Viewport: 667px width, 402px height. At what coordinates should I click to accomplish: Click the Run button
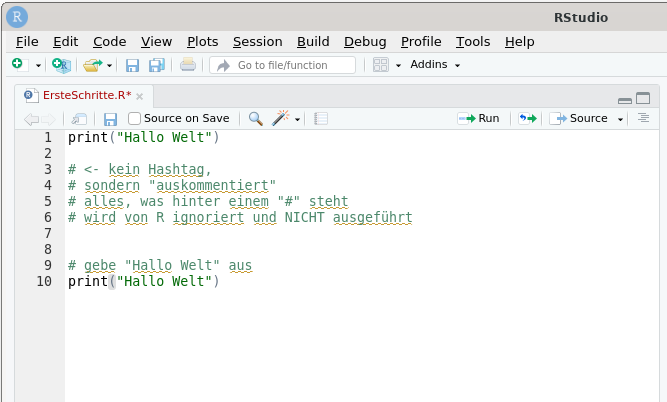(479, 118)
